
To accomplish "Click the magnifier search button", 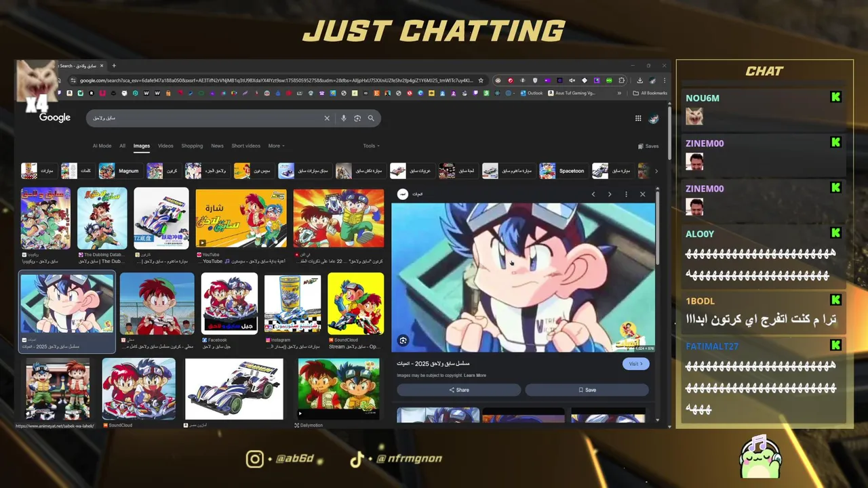I will point(371,118).
